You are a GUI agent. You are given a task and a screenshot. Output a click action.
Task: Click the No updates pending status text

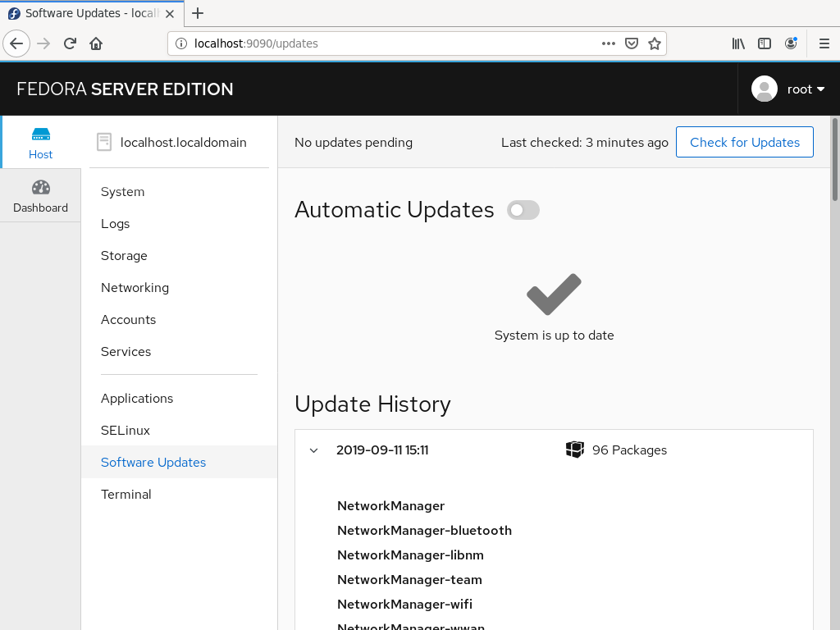click(354, 143)
